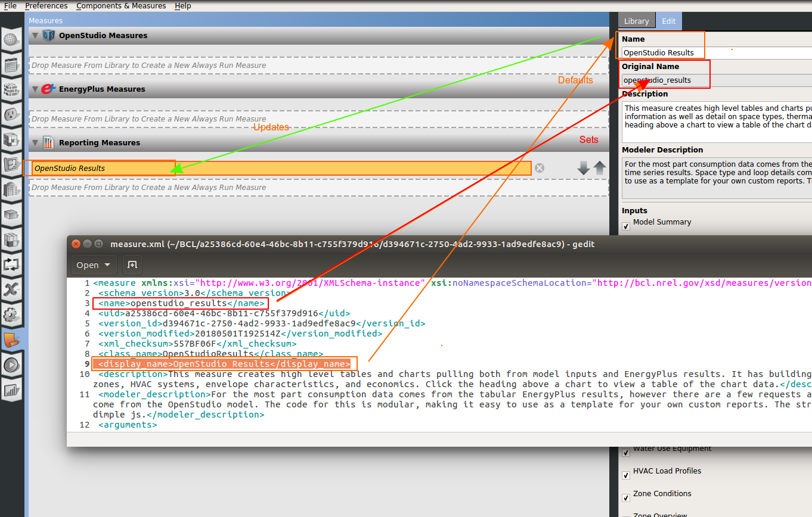Click the Original Name field openstudio_results
812x517 pixels.
coord(717,80)
